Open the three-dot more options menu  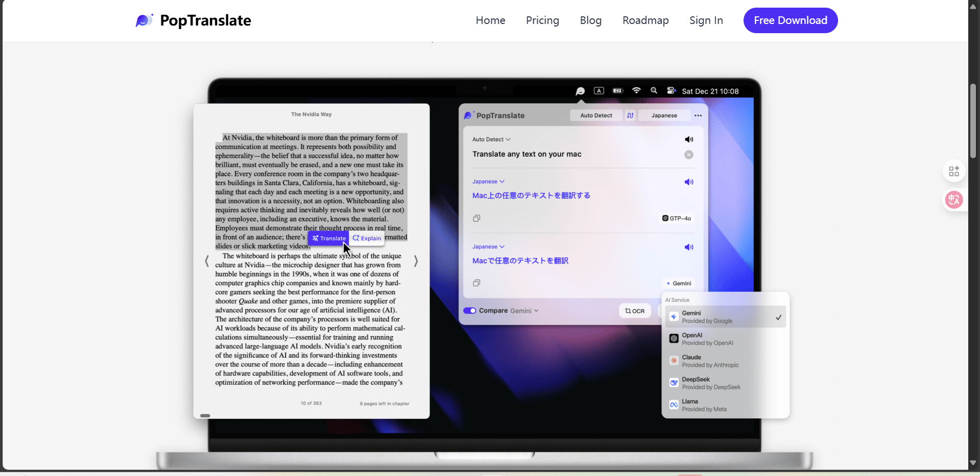tap(698, 115)
